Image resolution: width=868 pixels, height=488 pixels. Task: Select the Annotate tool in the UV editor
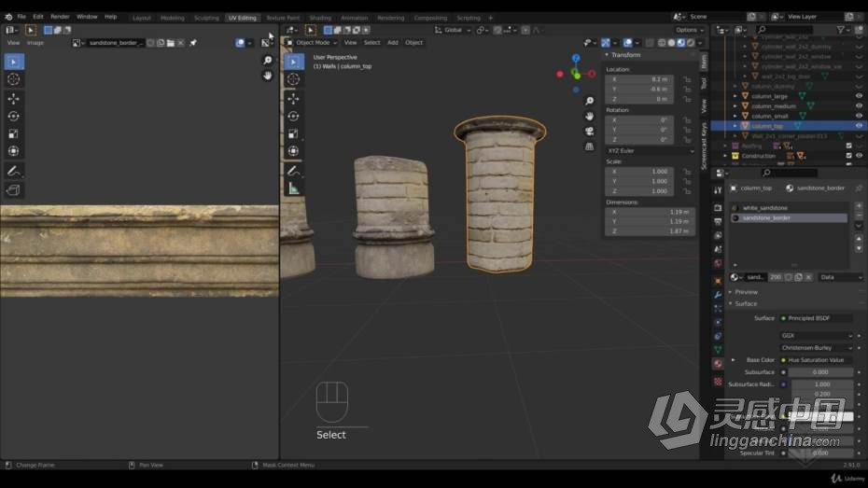click(14, 171)
